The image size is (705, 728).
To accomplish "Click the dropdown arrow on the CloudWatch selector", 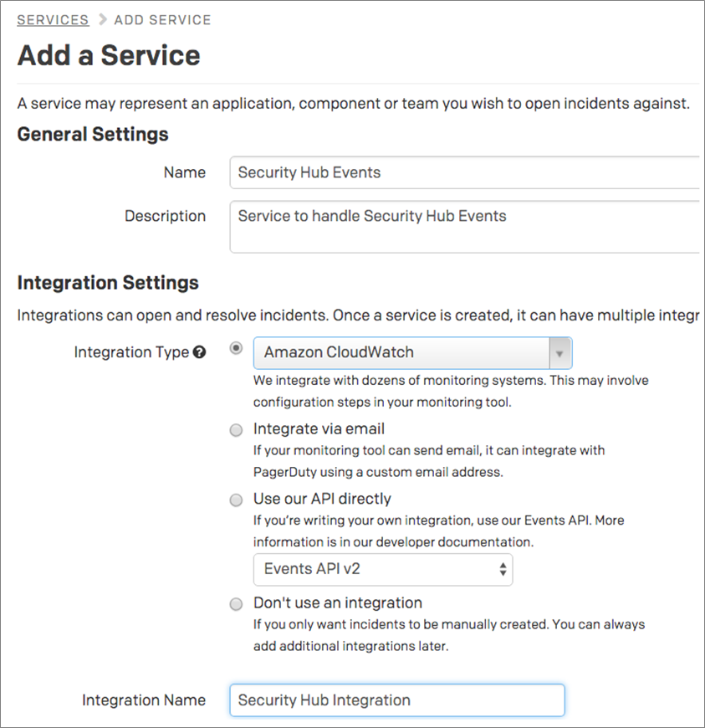I will [560, 352].
